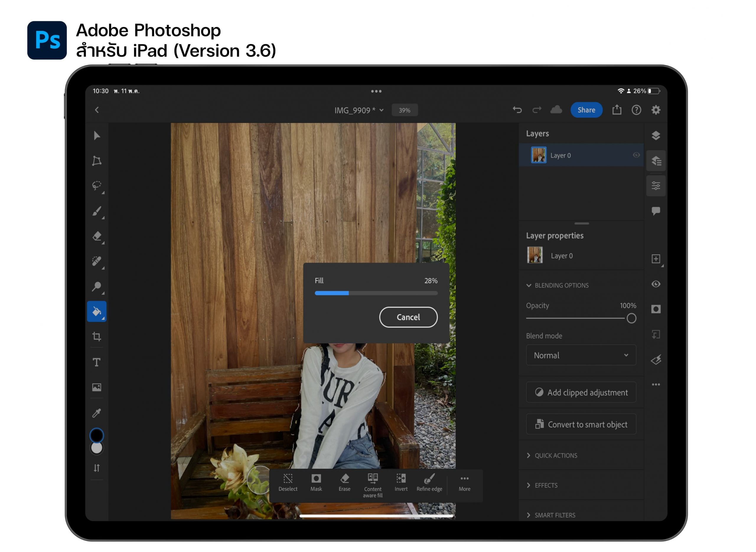Viewport: 756px width, 552px height.
Task: Cancel the Fill progress dialog
Action: click(x=408, y=317)
